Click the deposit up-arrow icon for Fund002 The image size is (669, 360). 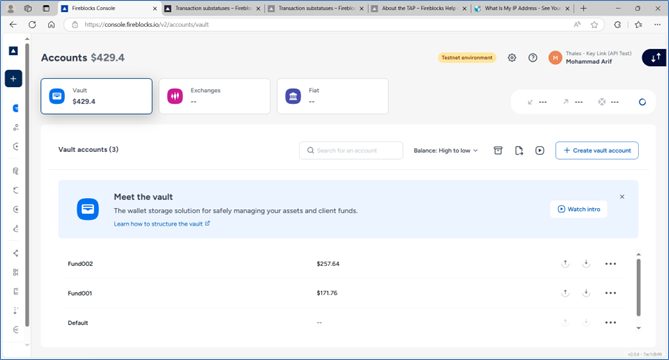[x=565, y=263]
